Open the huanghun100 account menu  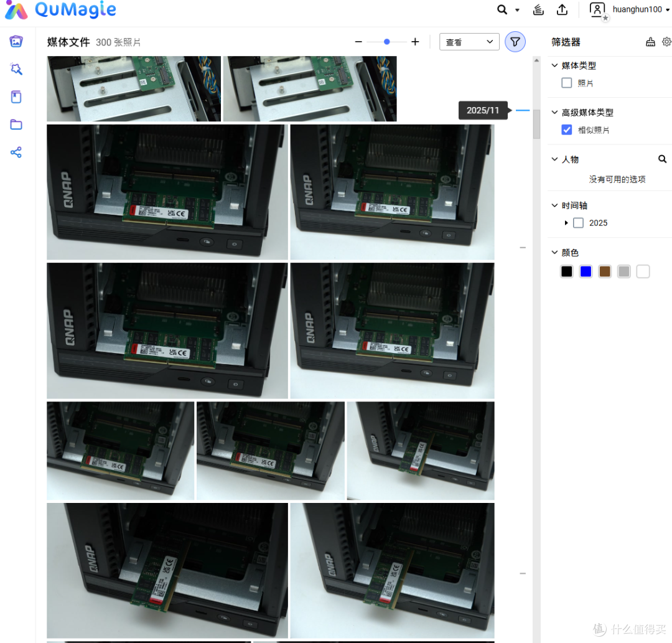click(x=641, y=9)
